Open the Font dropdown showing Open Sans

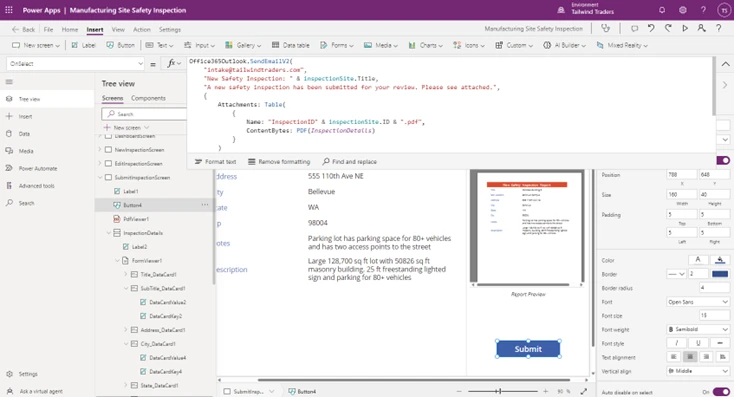click(697, 302)
